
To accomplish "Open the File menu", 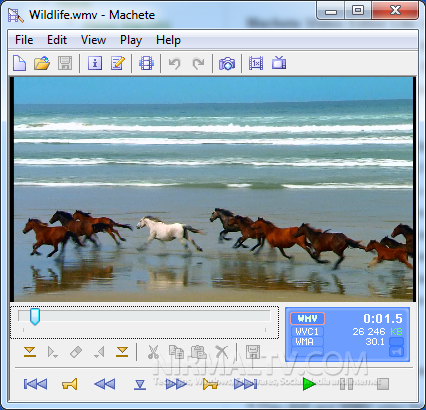I will (24, 40).
